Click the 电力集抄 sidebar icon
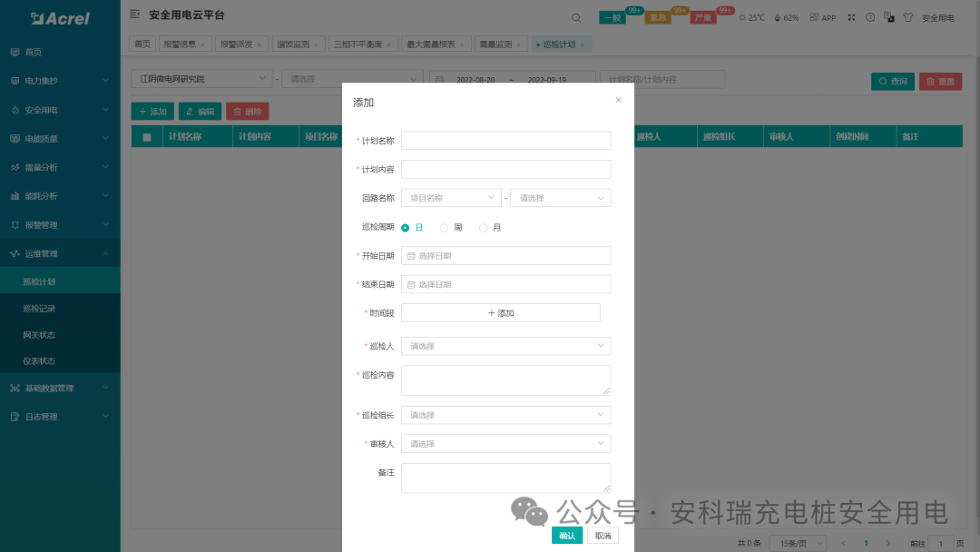This screenshot has width=980, height=552. coord(15,81)
